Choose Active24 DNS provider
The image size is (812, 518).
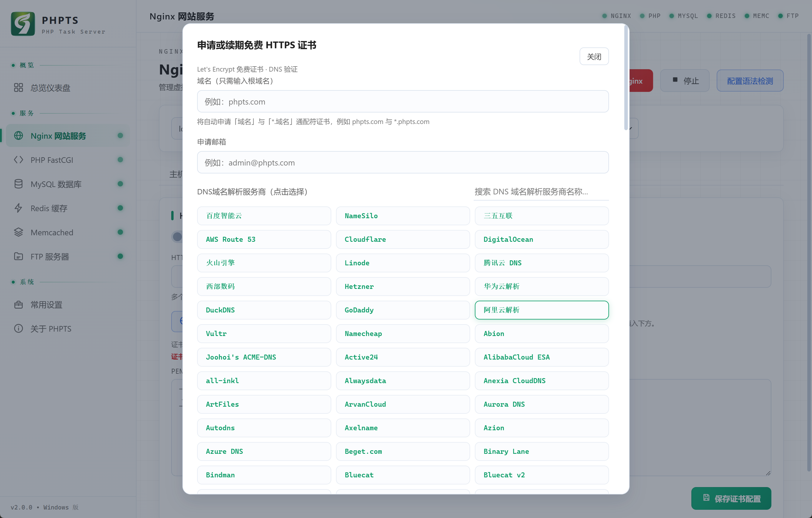pos(403,357)
